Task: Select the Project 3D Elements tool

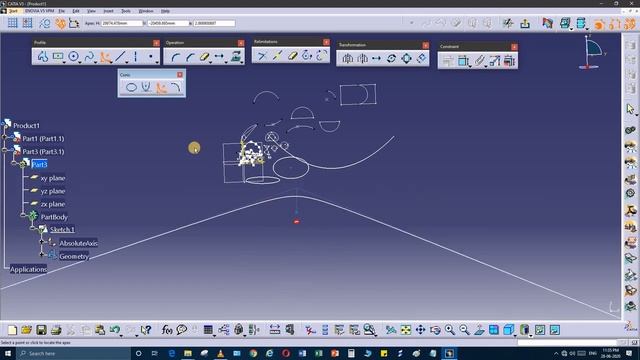Action: point(236,57)
